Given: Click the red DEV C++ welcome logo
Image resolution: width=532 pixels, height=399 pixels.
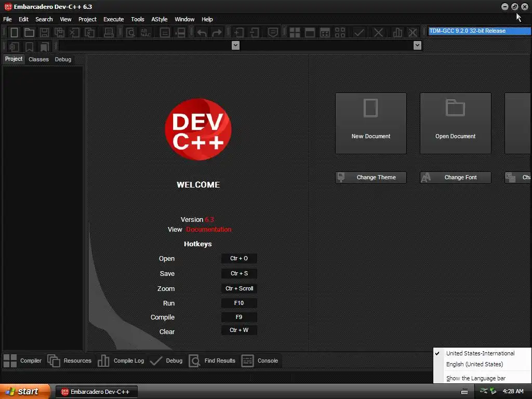Looking at the screenshot, I should coord(198,129).
